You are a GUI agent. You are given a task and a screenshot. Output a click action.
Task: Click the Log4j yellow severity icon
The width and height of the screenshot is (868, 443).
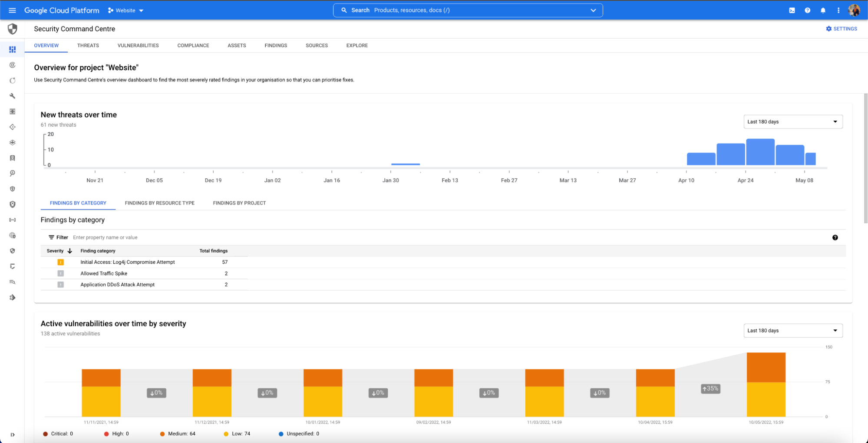click(61, 262)
